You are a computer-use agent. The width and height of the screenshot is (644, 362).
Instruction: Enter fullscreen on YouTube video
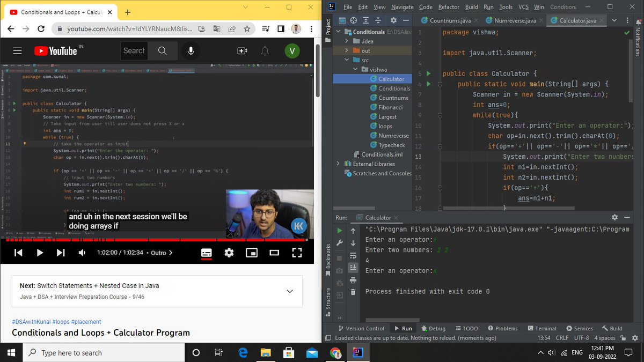(x=297, y=253)
